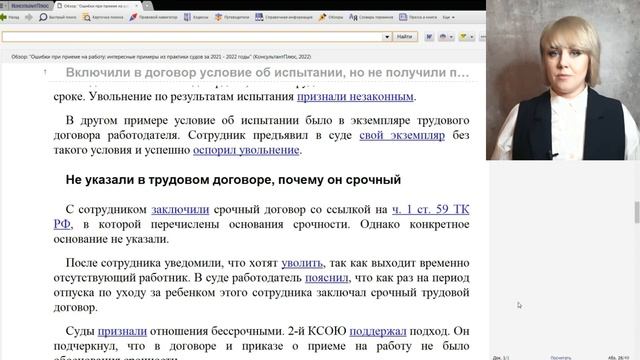Screen dimensions: 640x360
Task: Open the 'признали' link after Суды
Action: (122, 331)
